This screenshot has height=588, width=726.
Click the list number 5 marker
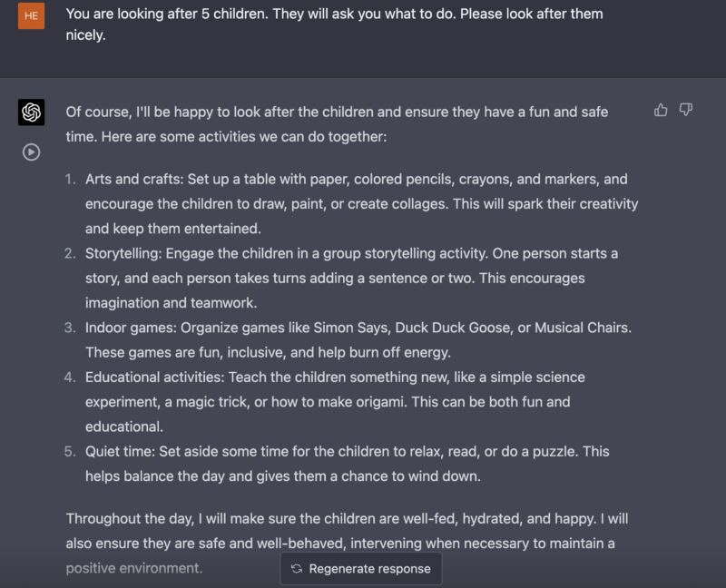point(71,451)
